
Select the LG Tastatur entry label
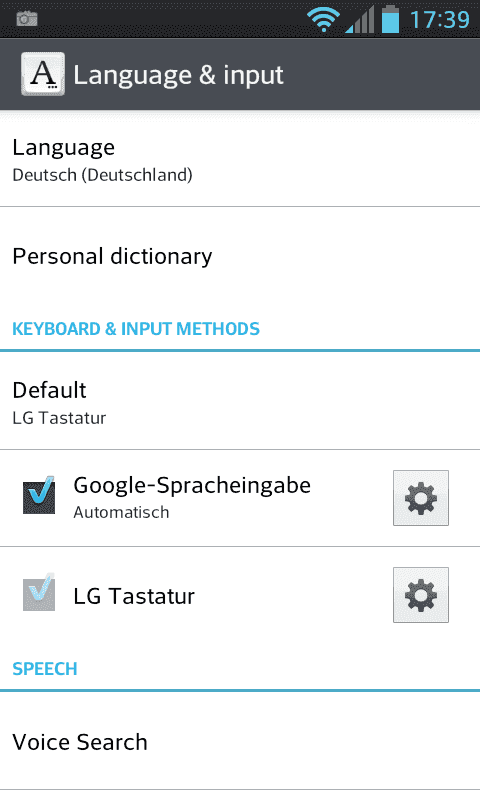click(134, 596)
